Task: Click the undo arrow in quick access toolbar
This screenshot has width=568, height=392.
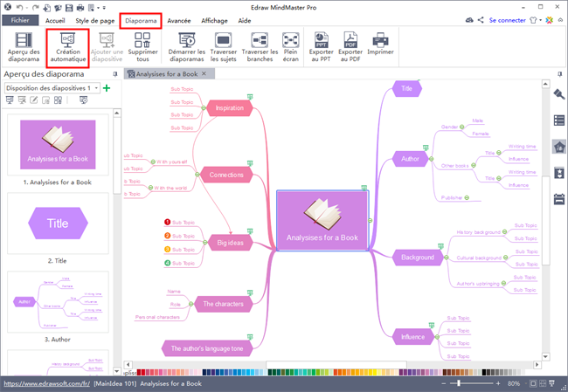Action: point(20,7)
